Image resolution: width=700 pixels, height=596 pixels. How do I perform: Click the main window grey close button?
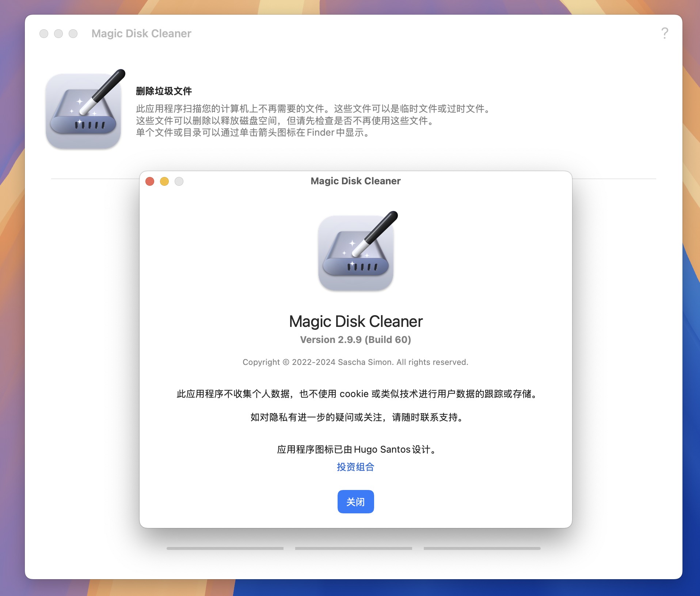click(44, 34)
